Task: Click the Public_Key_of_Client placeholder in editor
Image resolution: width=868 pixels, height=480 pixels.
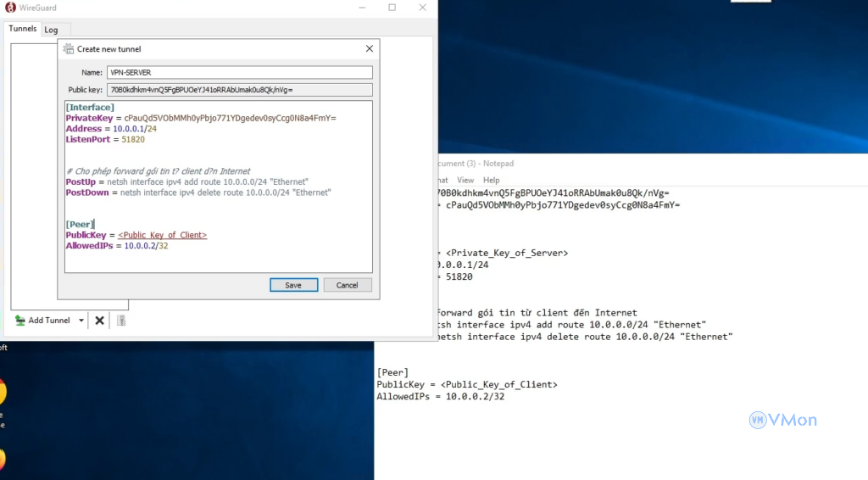Action: point(162,235)
